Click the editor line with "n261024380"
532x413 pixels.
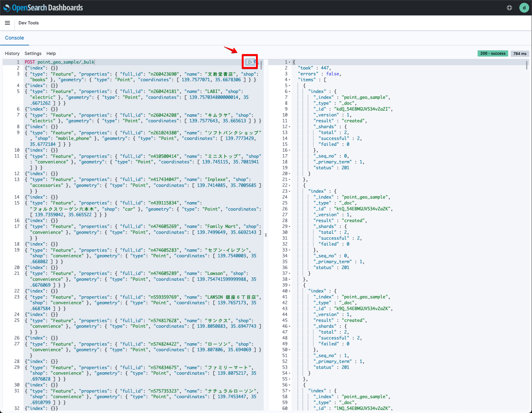tap(143, 138)
